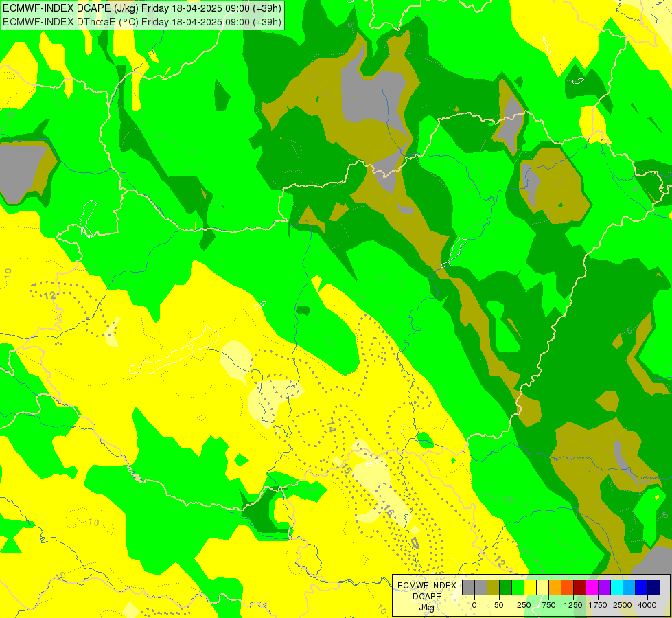Click the contour label 14 on the map
The height and width of the screenshot is (618, 672).
coord(332,426)
